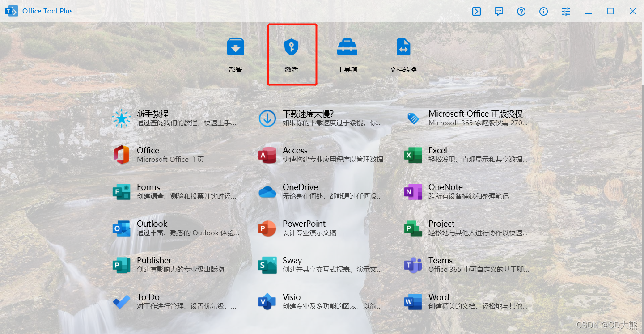644x334 pixels.
Task: Click the OneNote title text
Action: (445, 187)
